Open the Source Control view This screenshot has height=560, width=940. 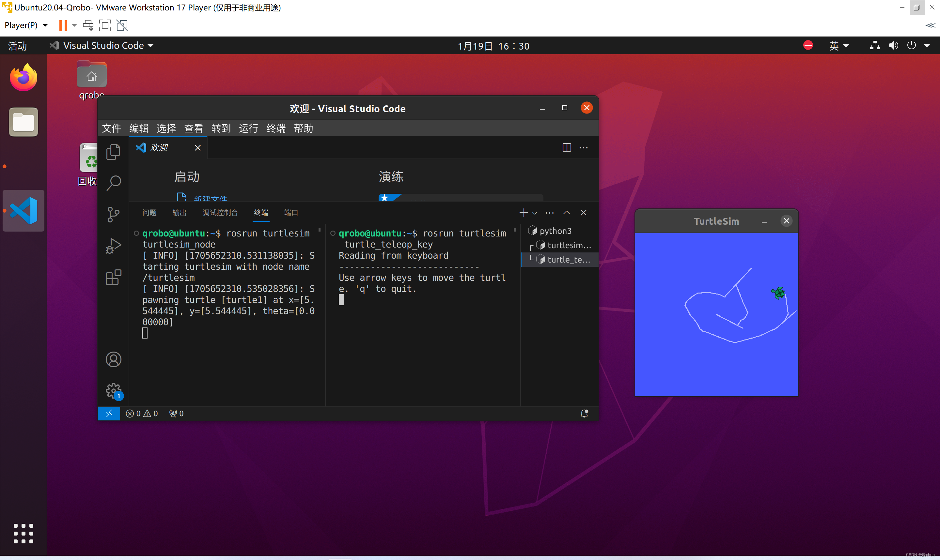[113, 215]
